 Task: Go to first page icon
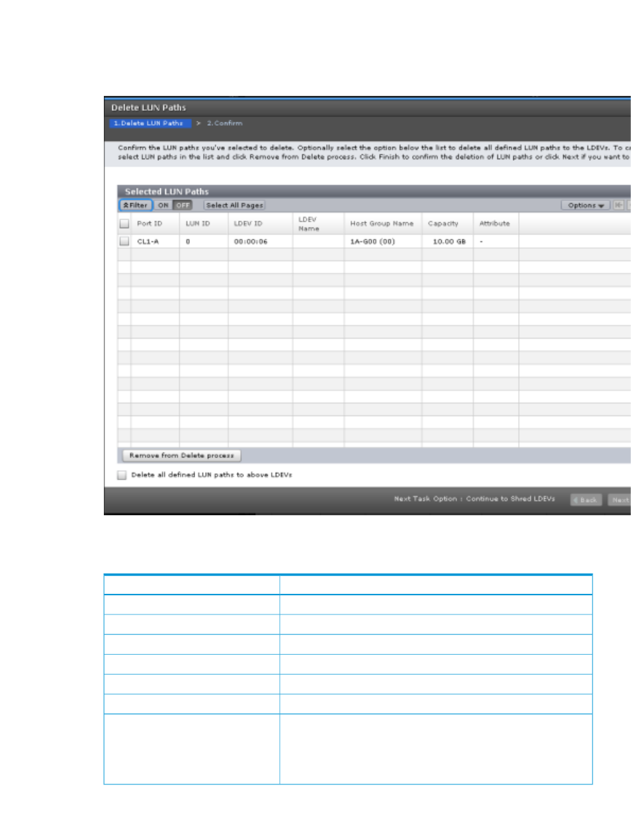pyautogui.click(x=618, y=206)
